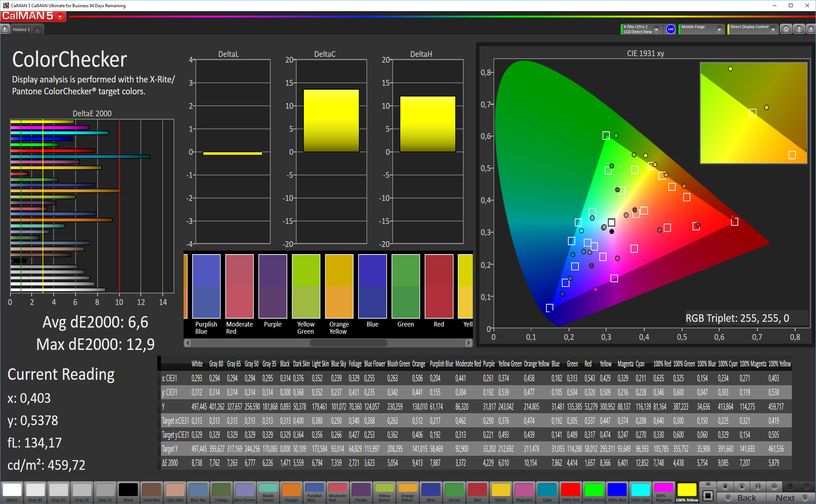816x504 pixels.
Task: Expand the up-arrow above pattern window
Action: 708,484
